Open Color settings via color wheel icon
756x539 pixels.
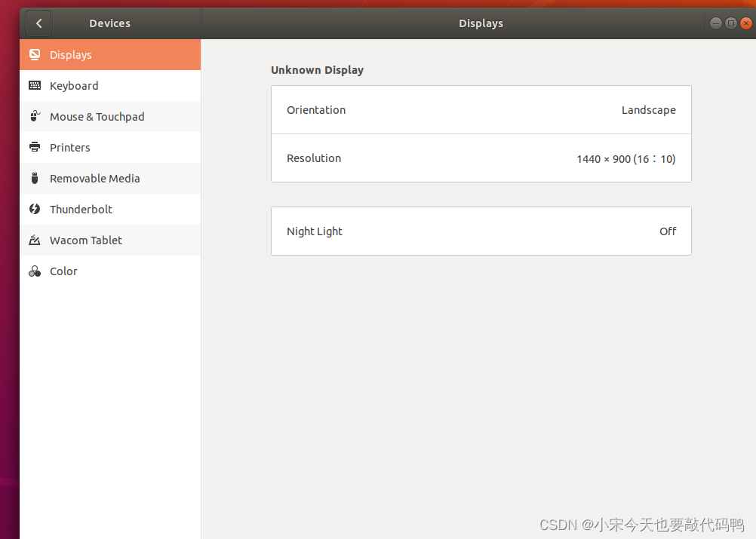[35, 271]
